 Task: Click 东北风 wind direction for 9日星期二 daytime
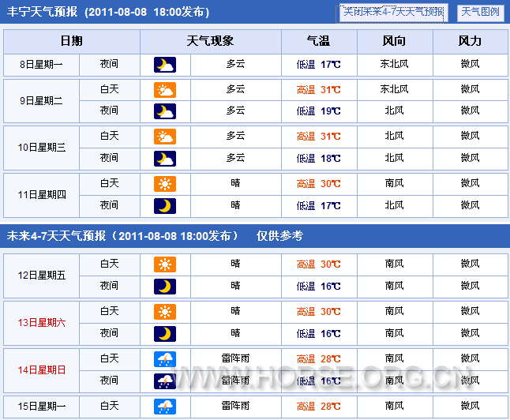click(x=394, y=89)
